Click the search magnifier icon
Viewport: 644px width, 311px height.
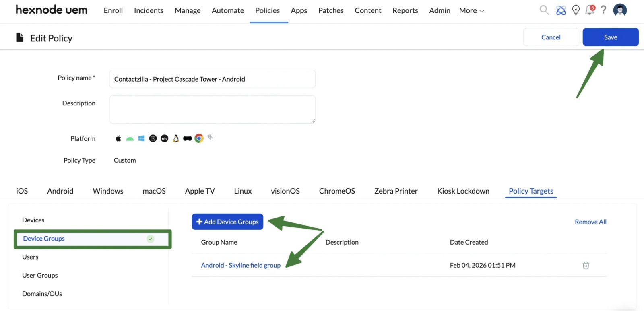point(544,10)
